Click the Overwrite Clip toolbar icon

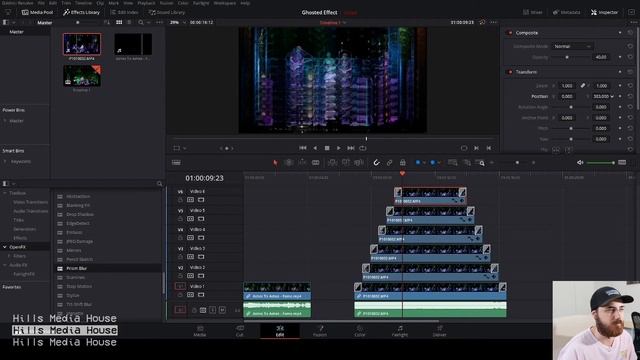coord(346,162)
